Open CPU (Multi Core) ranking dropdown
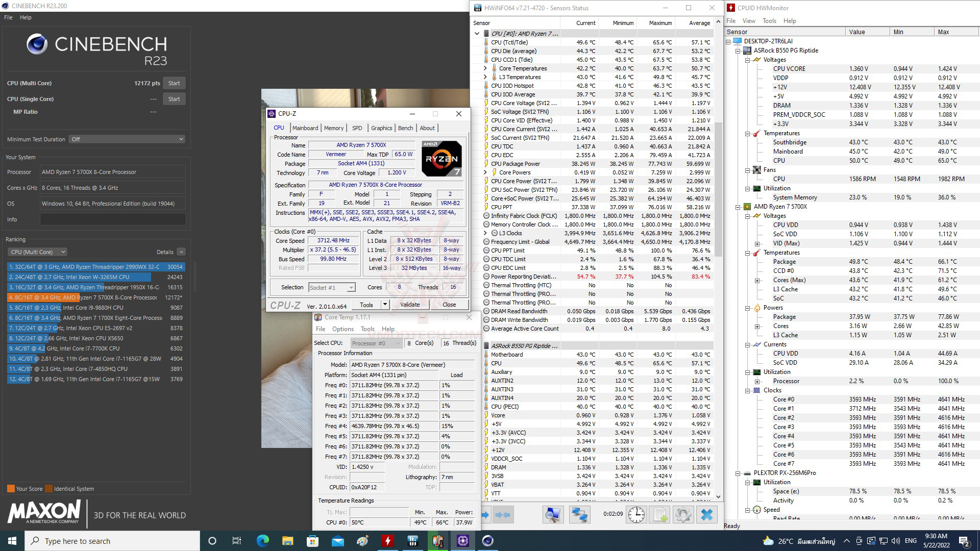 click(x=38, y=252)
